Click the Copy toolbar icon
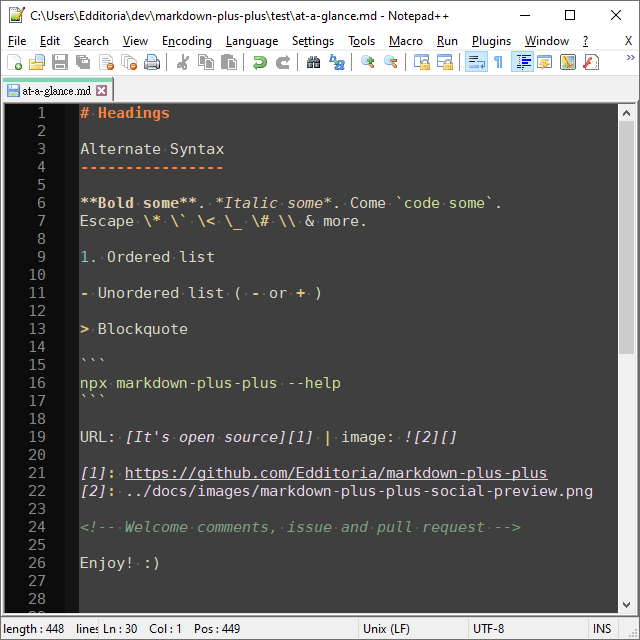Image resolution: width=640 pixels, height=640 pixels. (206, 62)
